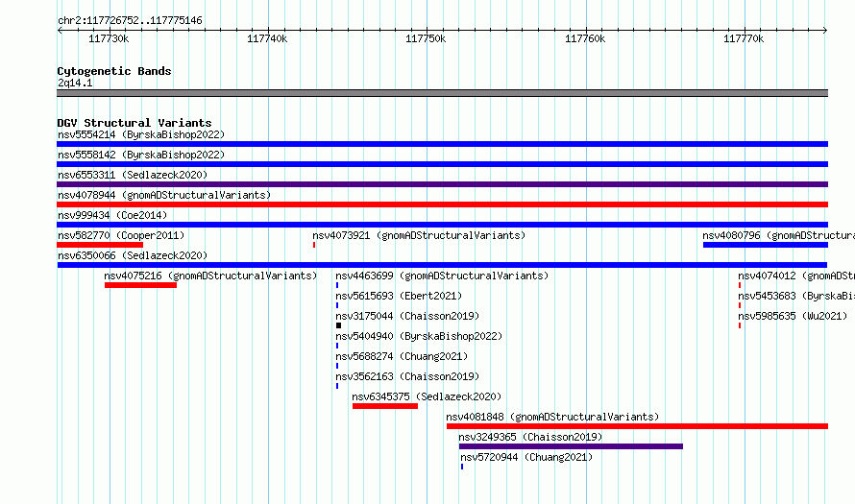Select the blue bar under nsv4080796
Image resolution: width=855 pixels, height=504 pixels.
tap(766, 245)
